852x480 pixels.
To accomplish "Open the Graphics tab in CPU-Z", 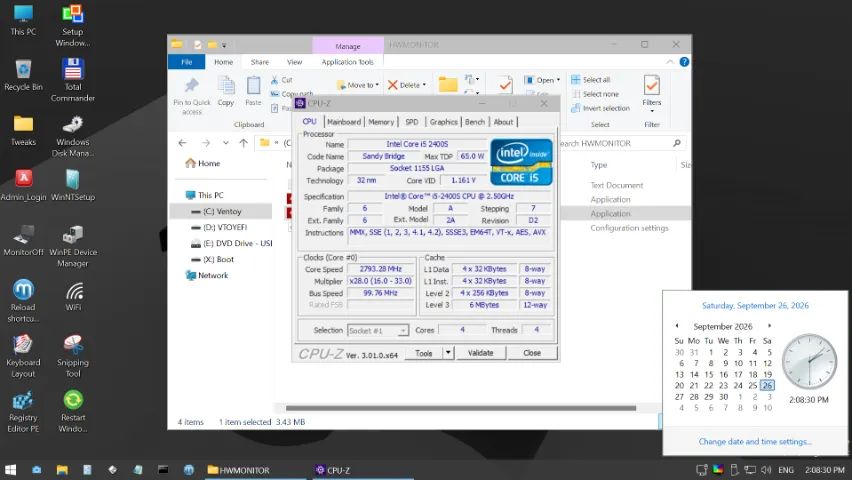I will (443, 122).
